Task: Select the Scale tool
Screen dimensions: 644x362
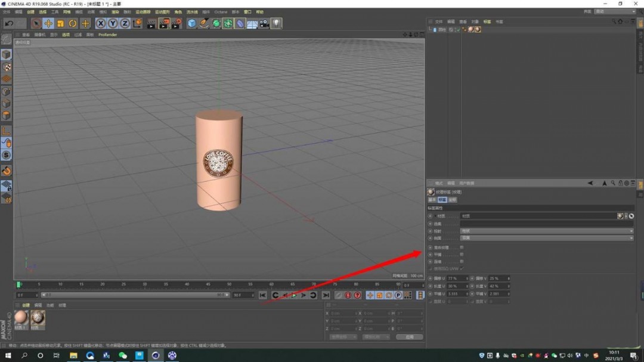Action: coord(61,23)
